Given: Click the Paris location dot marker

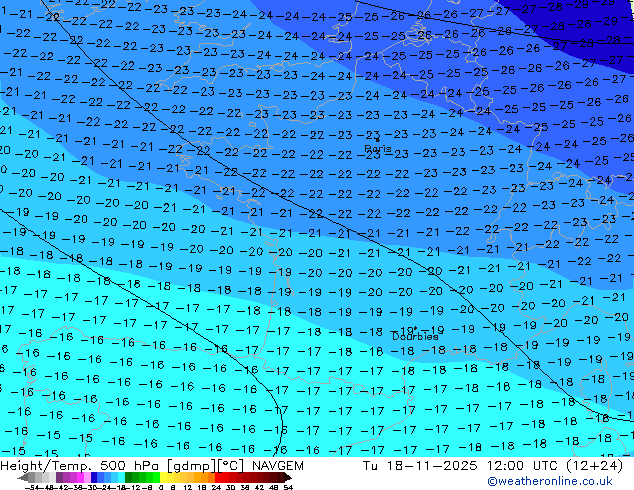Looking at the screenshot, I should coord(378,140).
